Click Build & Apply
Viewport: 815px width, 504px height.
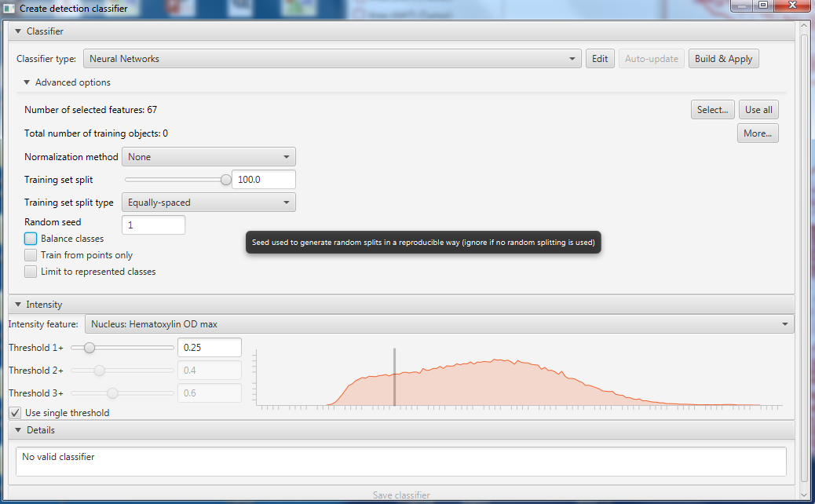tap(722, 58)
